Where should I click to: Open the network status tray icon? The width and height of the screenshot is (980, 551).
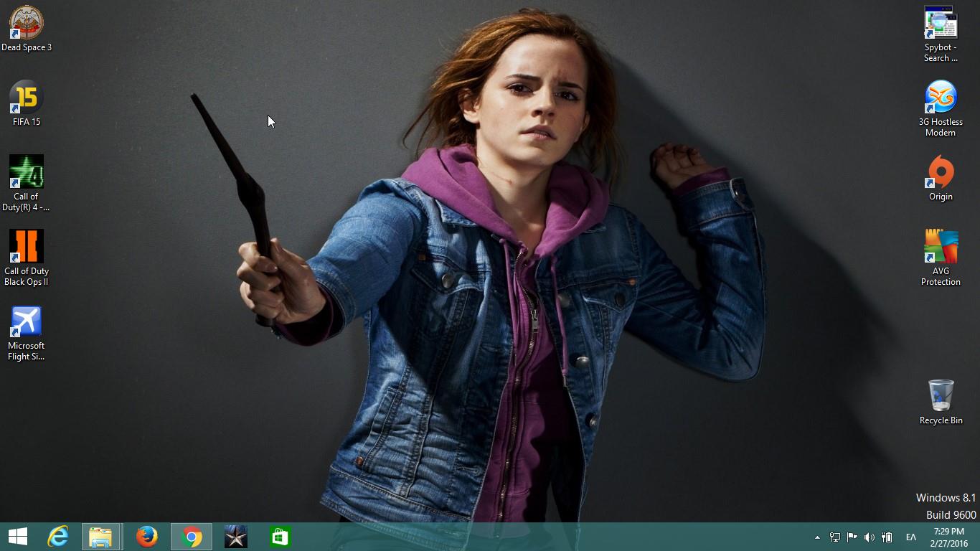[x=835, y=537]
